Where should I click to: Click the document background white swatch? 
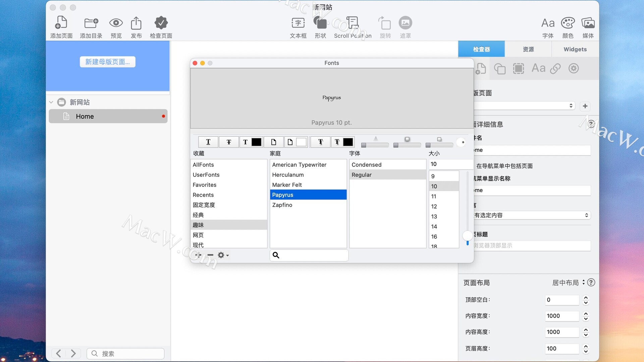tap(301, 142)
